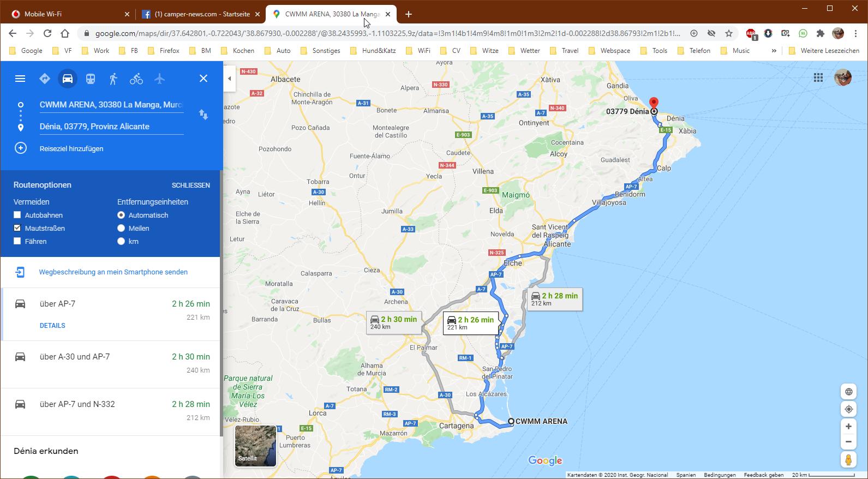Select Meilen distance units
The image size is (868, 479).
click(x=121, y=228)
